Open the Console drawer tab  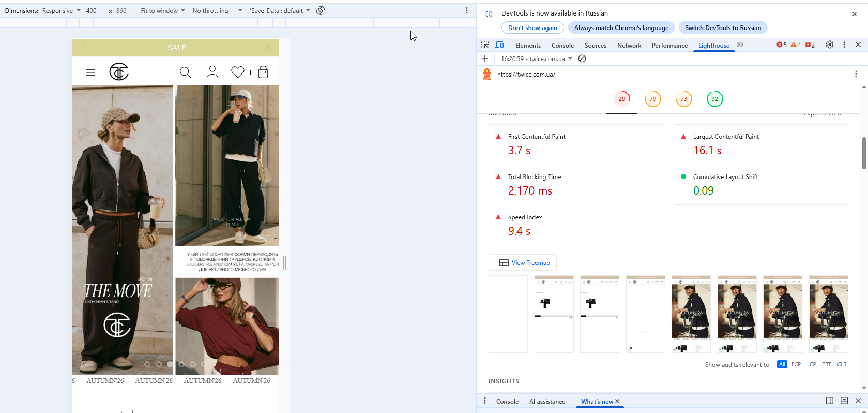click(x=507, y=401)
